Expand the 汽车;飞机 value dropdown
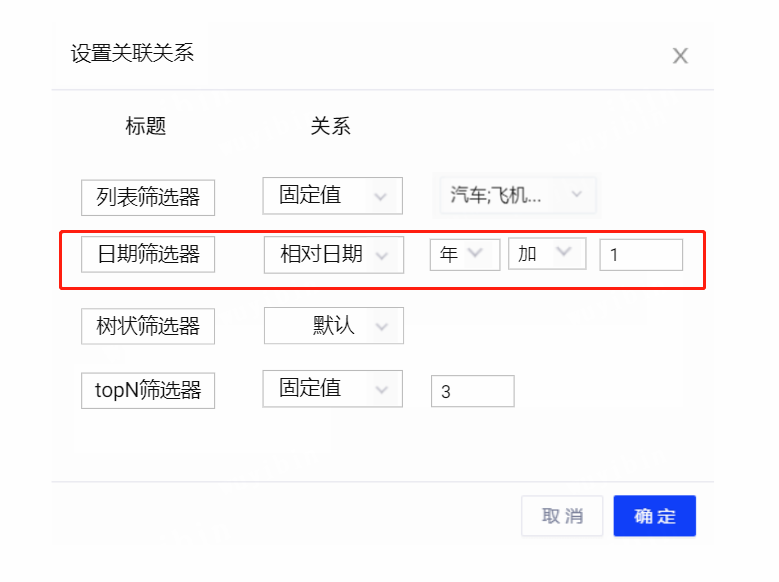 [x=517, y=195]
